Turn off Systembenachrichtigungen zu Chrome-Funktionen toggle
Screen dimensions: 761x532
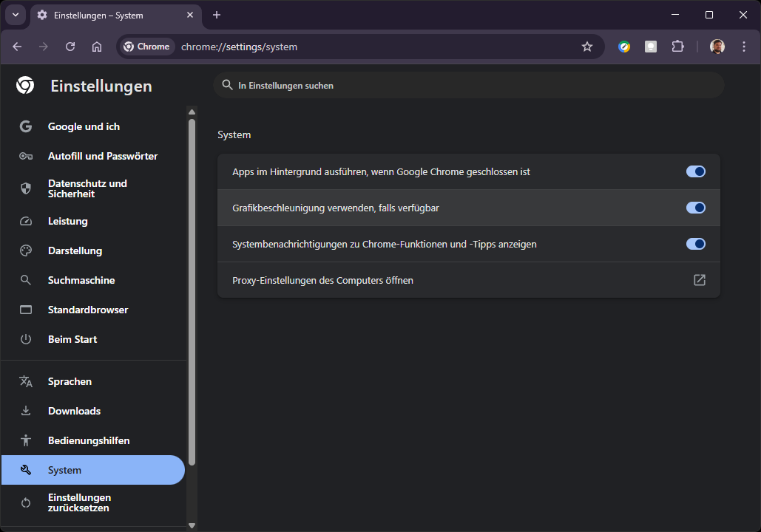695,244
